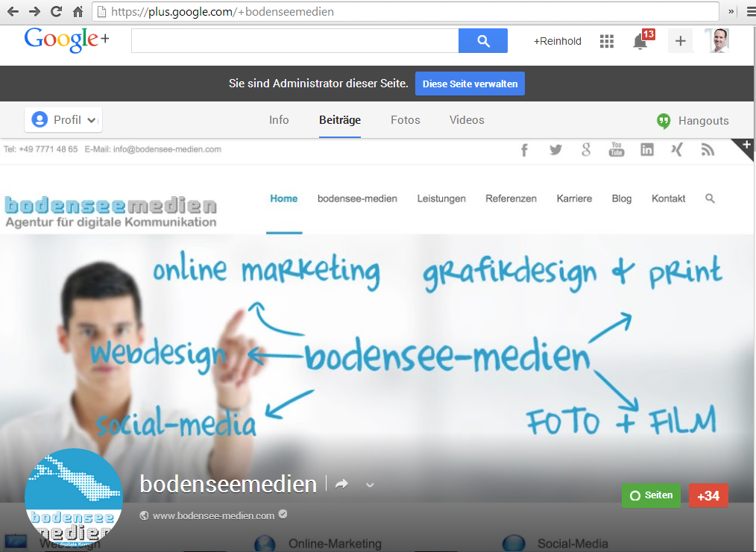Click the LinkedIn icon in cover
The height and width of the screenshot is (552, 756).
click(647, 150)
